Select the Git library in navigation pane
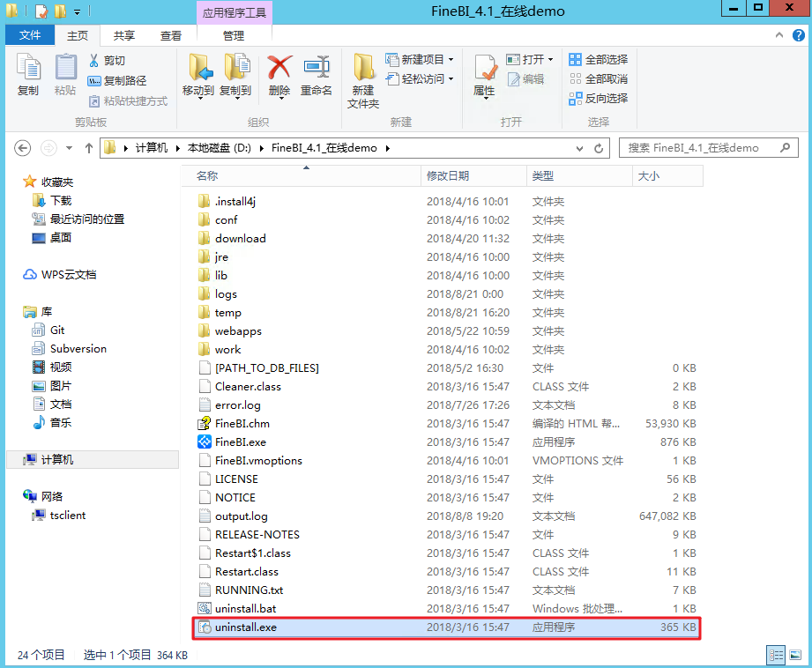The height and width of the screenshot is (668, 812). (48, 330)
